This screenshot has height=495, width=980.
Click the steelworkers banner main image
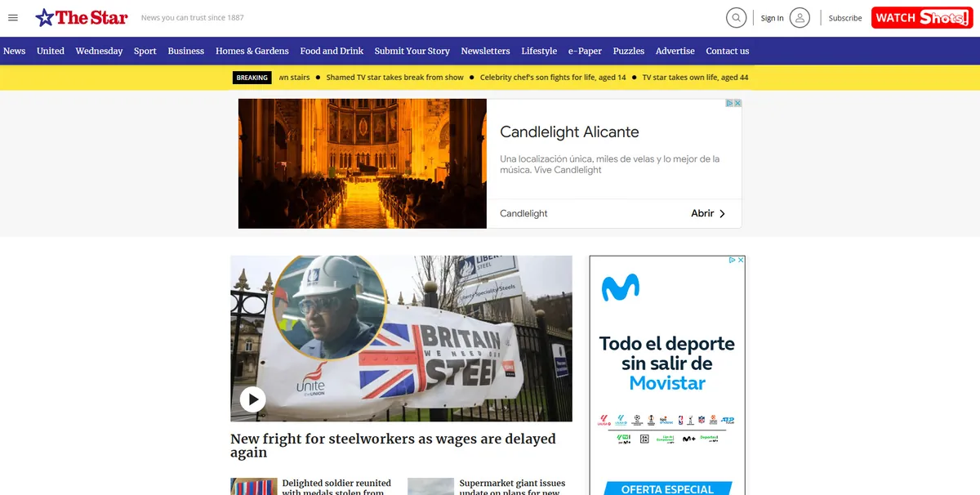(x=401, y=338)
